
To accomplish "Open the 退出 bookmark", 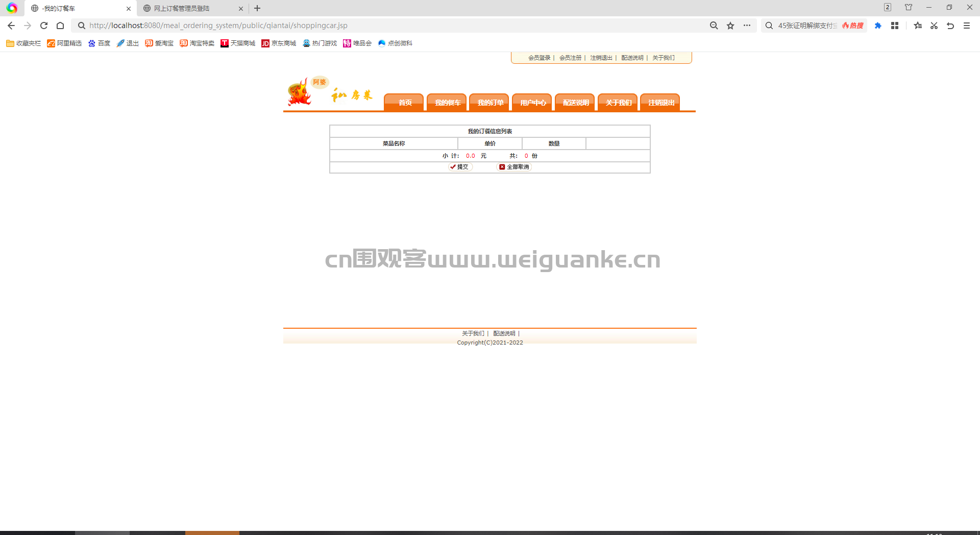I will pyautogui.click(x=128, y=43).
